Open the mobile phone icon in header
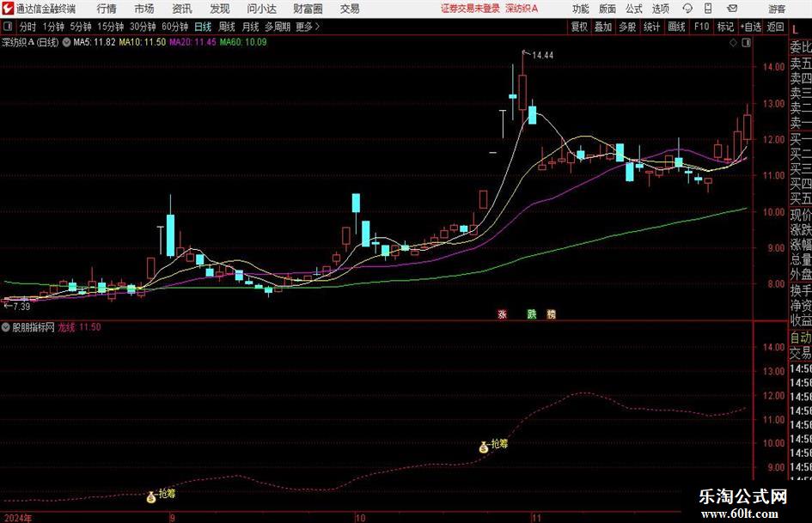The image size is (812, 523). coord(708,9)
